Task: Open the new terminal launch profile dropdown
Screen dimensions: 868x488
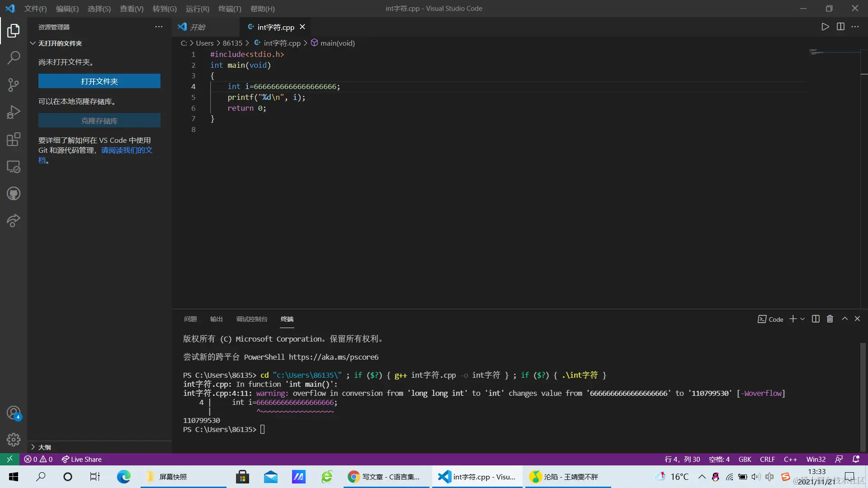Action: [803, 319]
